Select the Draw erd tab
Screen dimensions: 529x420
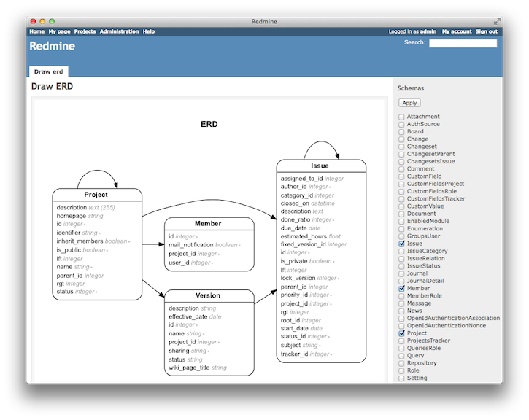pyautogui.click(x=49, y=71)
